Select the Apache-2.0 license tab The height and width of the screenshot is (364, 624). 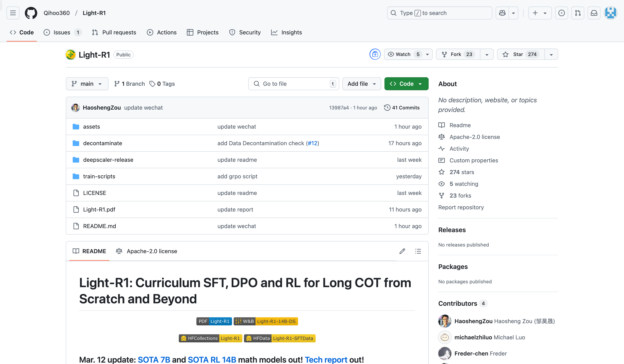pyautogui.click(x=147, y=251)
